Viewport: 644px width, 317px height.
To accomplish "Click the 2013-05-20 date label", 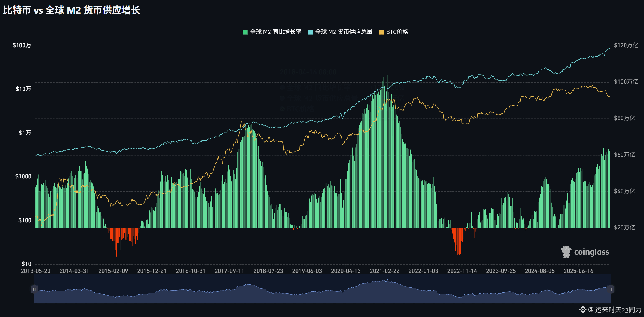I will click(36, 271).
